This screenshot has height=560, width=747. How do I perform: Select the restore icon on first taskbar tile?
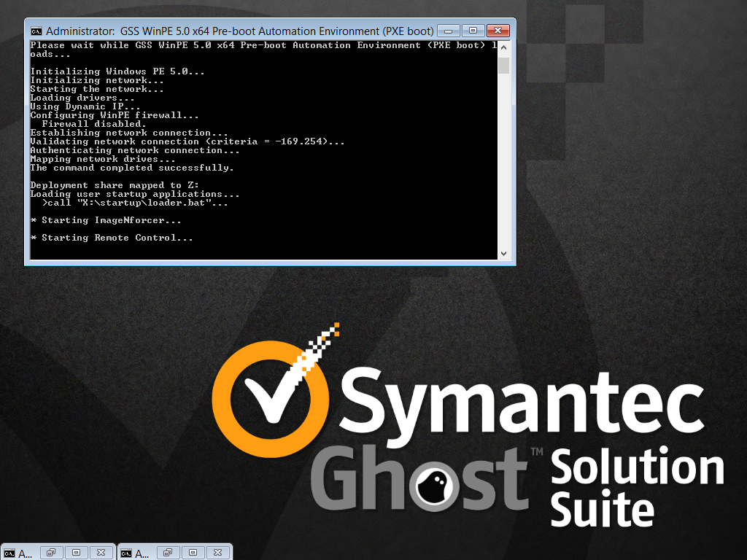(x=51, y=553)
